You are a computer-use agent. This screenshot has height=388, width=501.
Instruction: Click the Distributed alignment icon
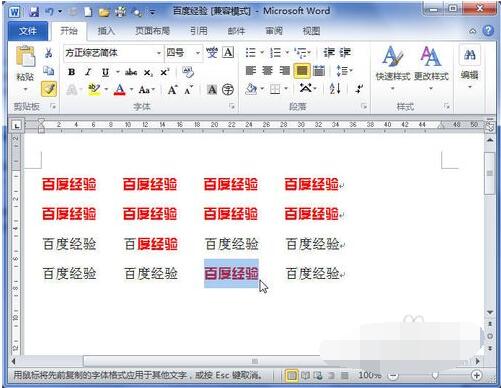(x=319, y=71)
